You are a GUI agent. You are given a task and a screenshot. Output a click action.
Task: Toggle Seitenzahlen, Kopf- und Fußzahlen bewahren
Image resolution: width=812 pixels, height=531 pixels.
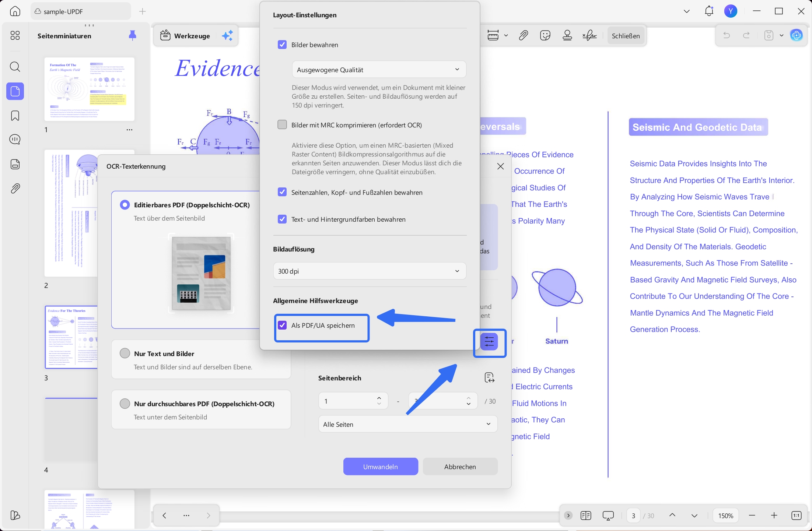(x=282, y=192)
